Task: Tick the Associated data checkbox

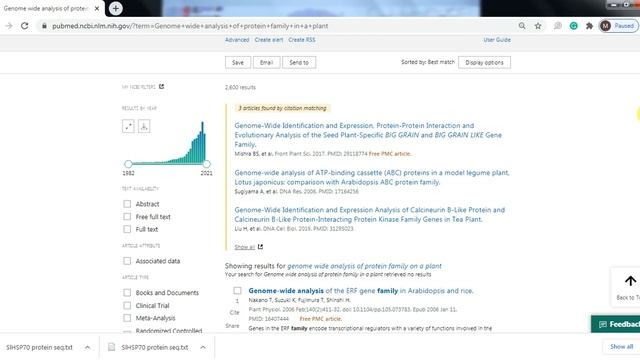Action: coord(127,261)
